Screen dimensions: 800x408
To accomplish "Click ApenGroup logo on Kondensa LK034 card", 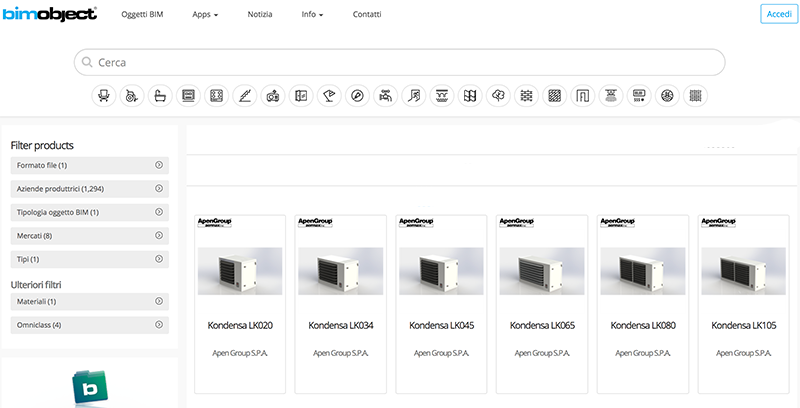I will pyautogui.click(x=315, y=222).
